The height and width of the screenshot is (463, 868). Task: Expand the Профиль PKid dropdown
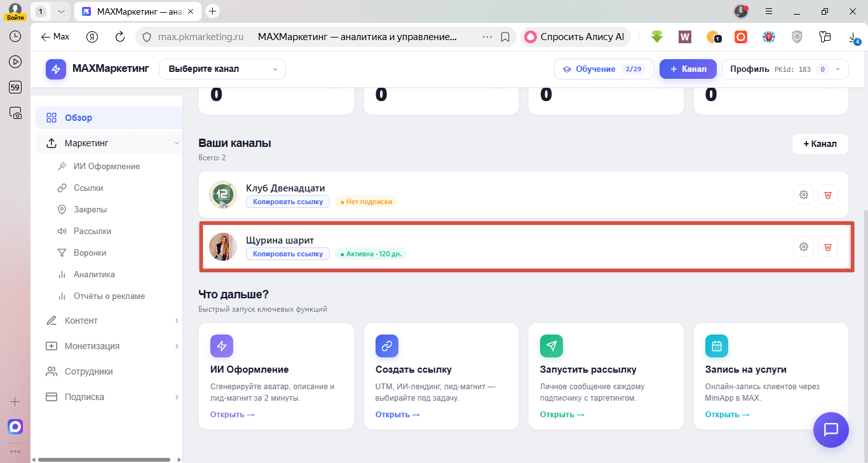tap(785, 69)
